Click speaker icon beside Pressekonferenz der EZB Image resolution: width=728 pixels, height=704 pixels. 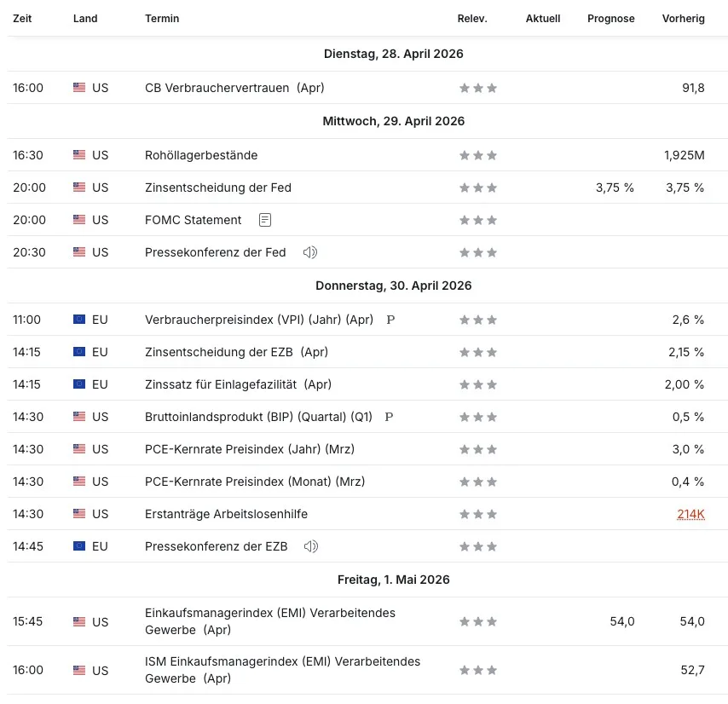(310, 546)
